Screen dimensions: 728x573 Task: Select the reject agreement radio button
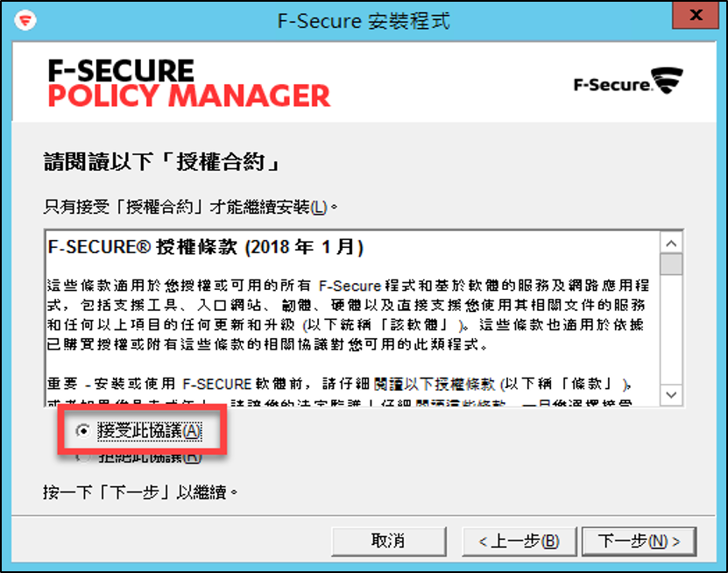82,457
